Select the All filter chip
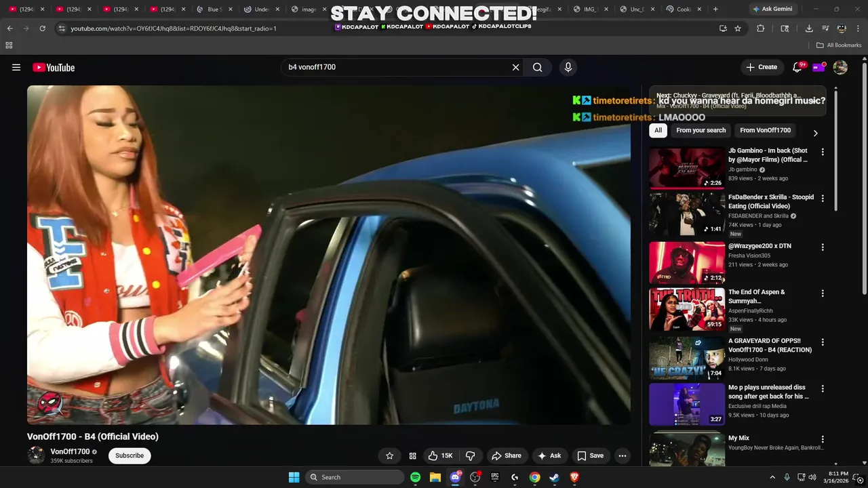Viewport: 868px width, 488px height. pos(658,130)
